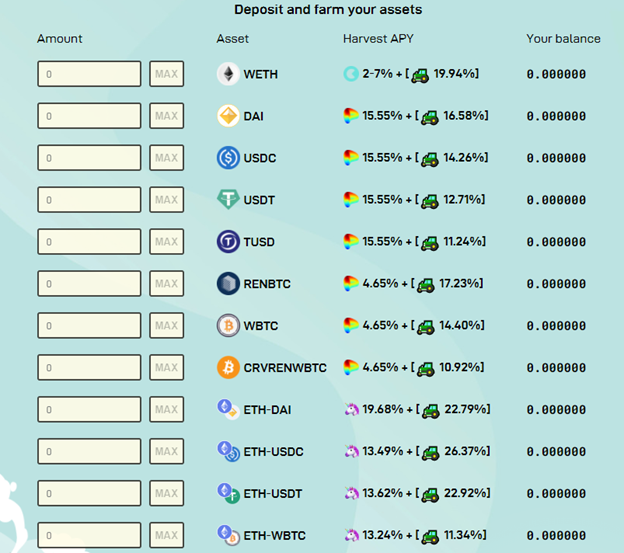Focus the CRVRENWBTC amount field

click(89, 367)
